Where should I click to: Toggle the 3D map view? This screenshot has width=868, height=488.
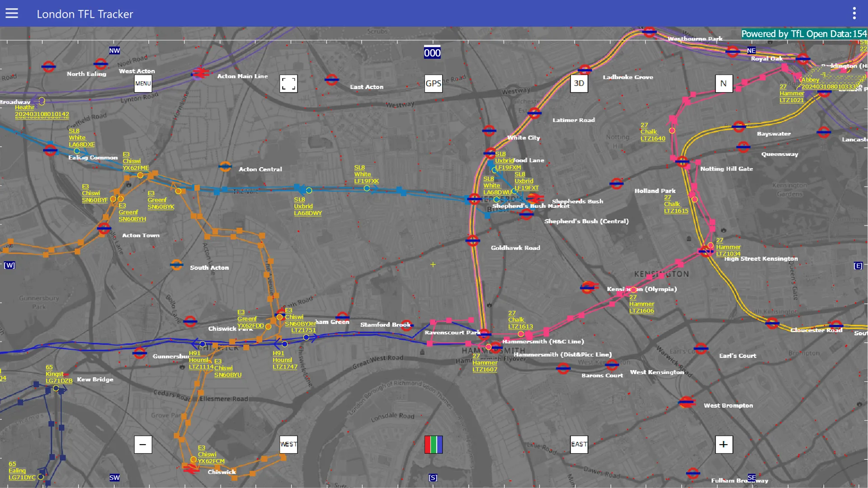579,84
